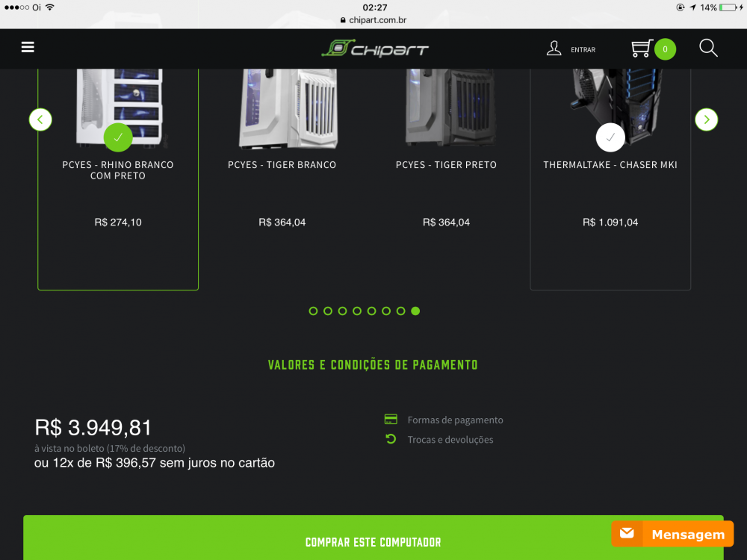Open Trocas e devoluções link

(450, 440)
